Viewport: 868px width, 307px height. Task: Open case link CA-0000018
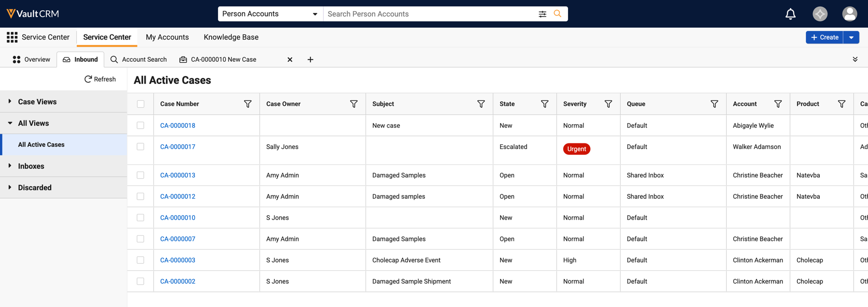pyautogui.click(x=177, y=126)
